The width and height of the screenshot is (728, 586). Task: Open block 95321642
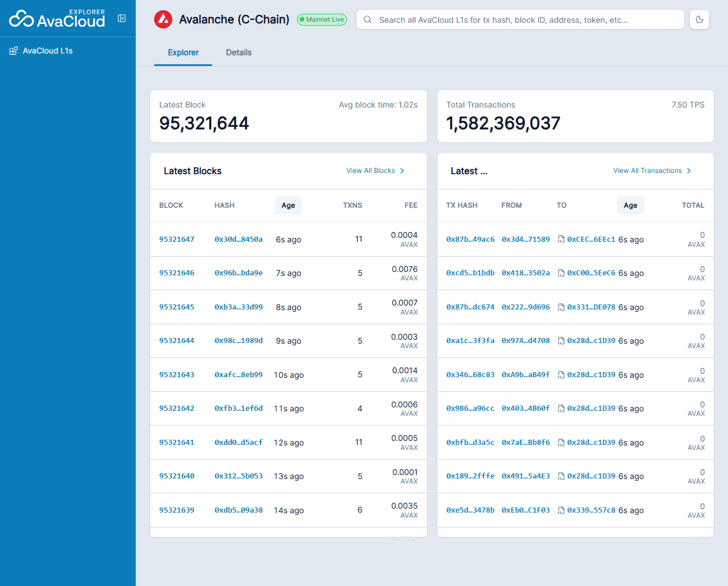click(x=177, y=408)
